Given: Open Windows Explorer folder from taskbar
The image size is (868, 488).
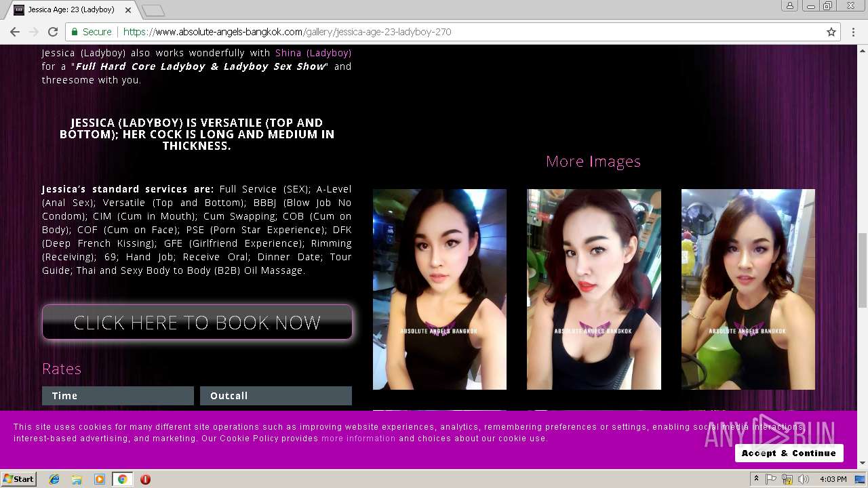Looking at the screenshot, I should click(x=77, y=479).
